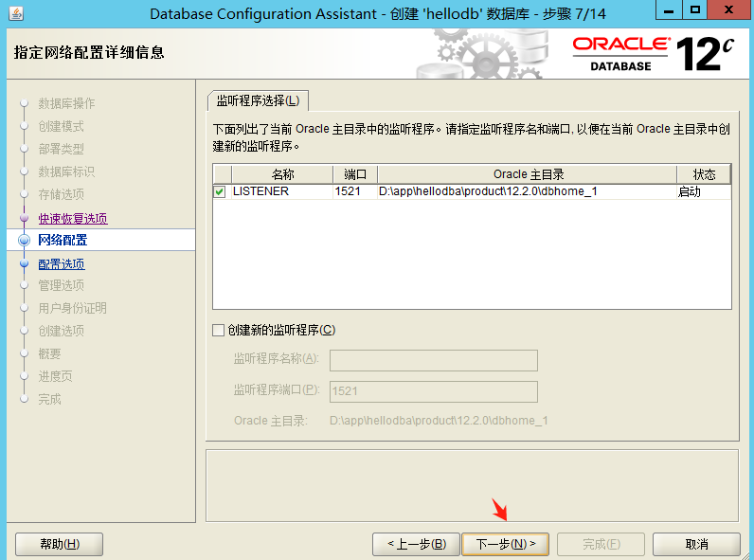Click the 创建模式 step
This screenshot has height=560, width=754.
coord(61,126)
